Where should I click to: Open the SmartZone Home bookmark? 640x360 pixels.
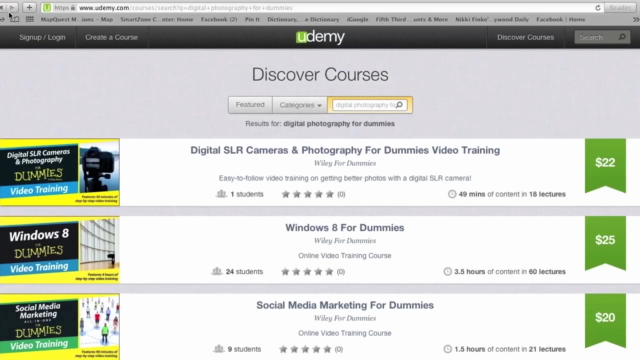(x=157, y=19)
